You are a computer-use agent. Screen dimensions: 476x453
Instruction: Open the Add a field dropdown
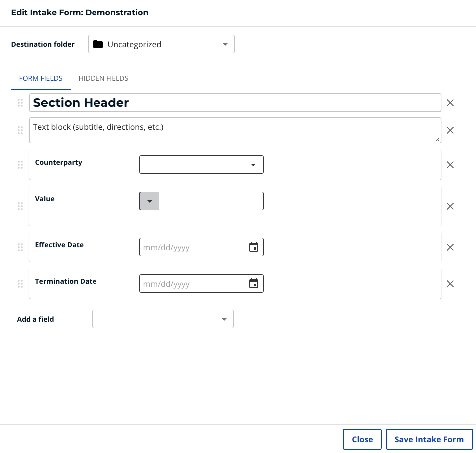click(223, 319)
